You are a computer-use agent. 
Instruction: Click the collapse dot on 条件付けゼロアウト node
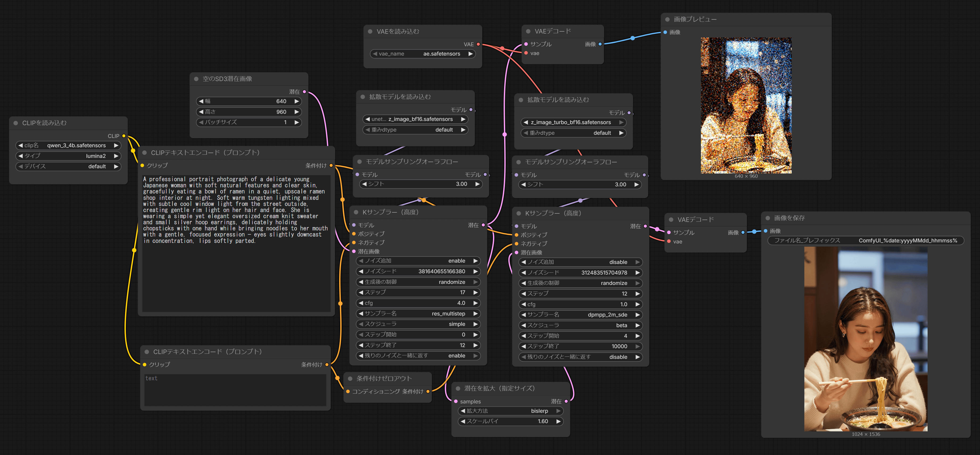350,379
